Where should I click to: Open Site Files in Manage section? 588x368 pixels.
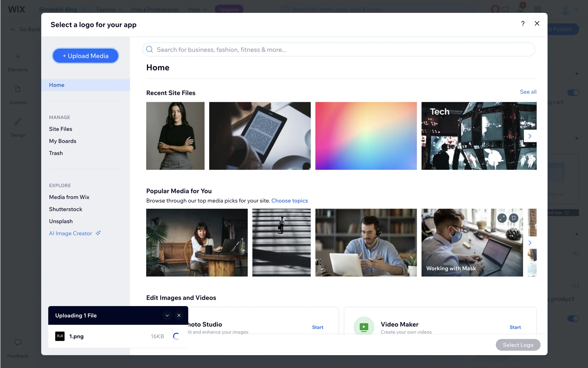[61, 129]
